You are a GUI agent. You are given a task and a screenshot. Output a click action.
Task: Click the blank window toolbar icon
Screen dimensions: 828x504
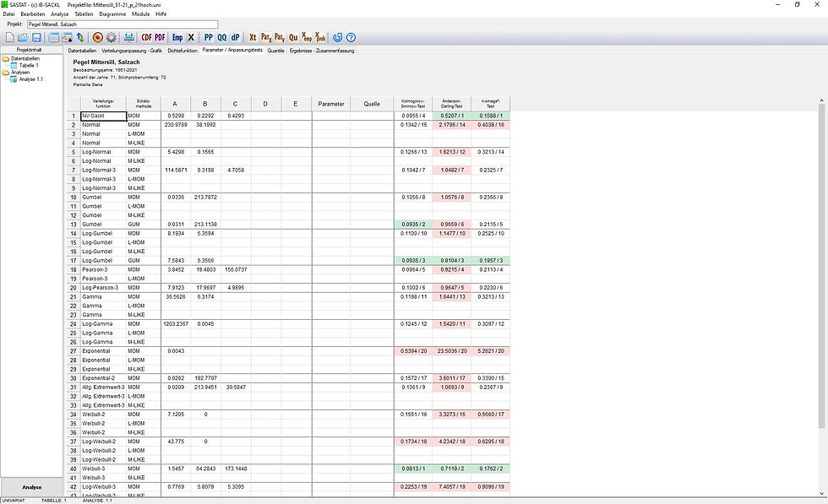click(x=53, y=37)
